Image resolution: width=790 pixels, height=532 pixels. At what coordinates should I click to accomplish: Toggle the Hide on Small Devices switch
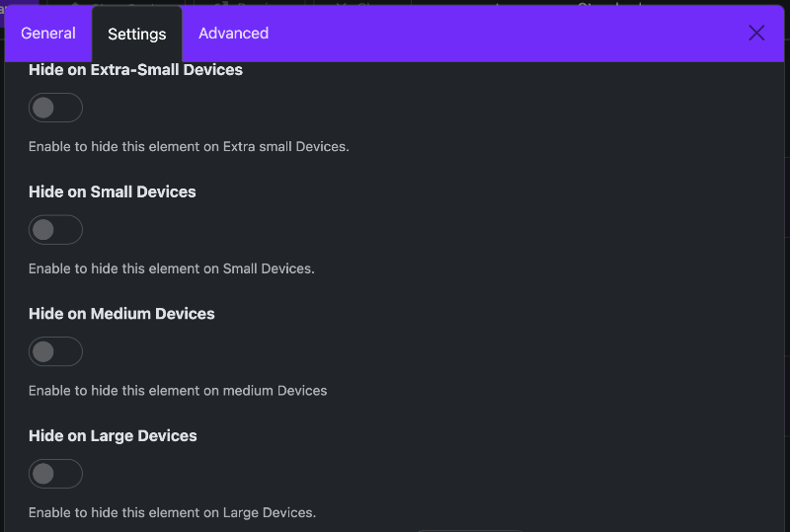[x=55, y=230]
